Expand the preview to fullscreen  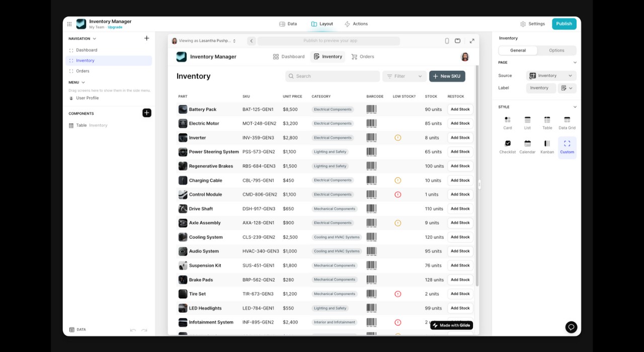coord(472,41)
